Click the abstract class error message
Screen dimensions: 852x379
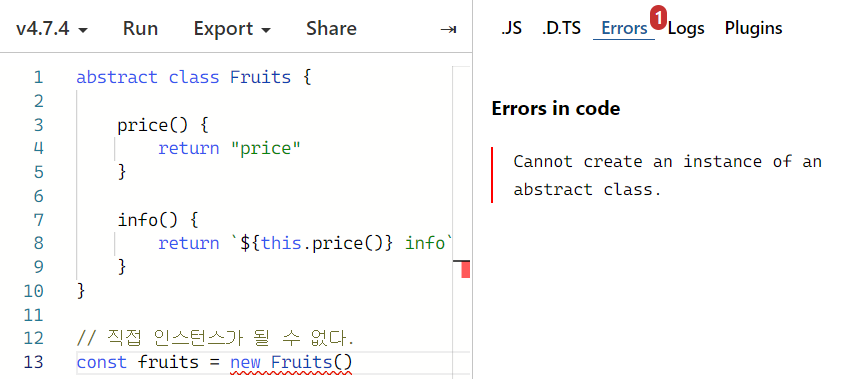coord(667,175)
